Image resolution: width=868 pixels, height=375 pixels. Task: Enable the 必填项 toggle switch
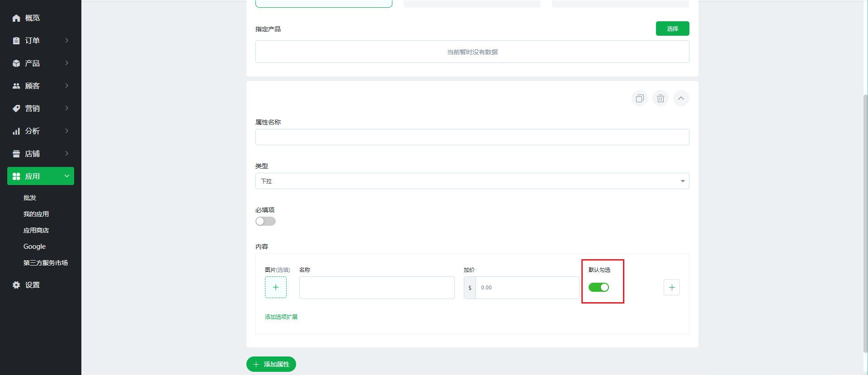265,221
